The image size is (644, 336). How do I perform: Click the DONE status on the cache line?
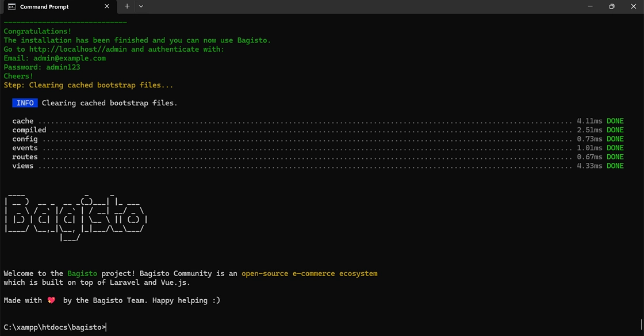[x=615, y=121]
